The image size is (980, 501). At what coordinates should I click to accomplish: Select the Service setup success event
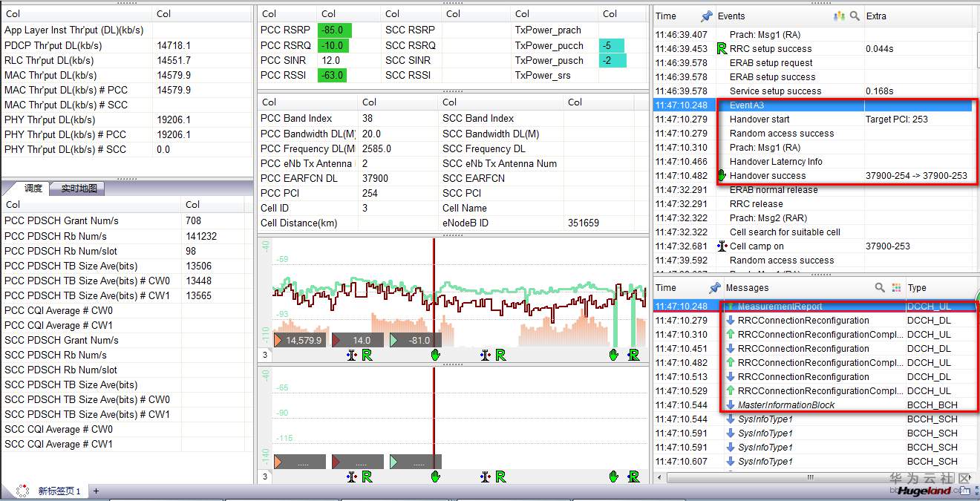[812, 91]
